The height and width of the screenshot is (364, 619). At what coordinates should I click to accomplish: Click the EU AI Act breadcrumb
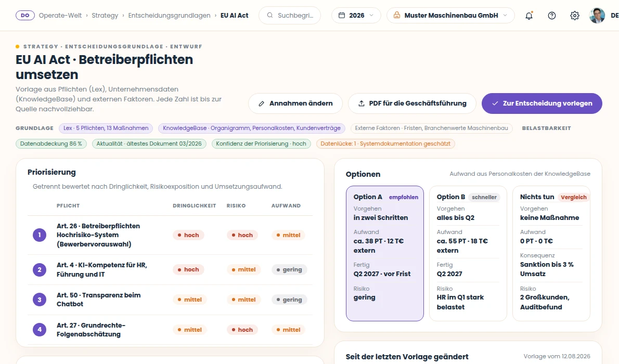pyautogui.click(x=234, y=16)
